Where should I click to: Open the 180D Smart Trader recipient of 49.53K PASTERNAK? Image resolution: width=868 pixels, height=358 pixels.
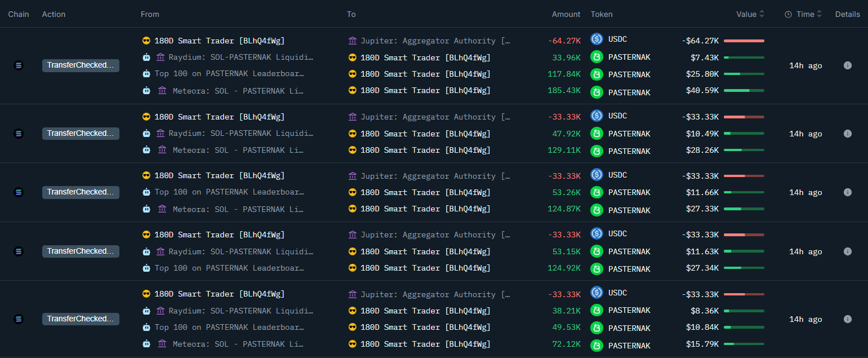point(425,327)
